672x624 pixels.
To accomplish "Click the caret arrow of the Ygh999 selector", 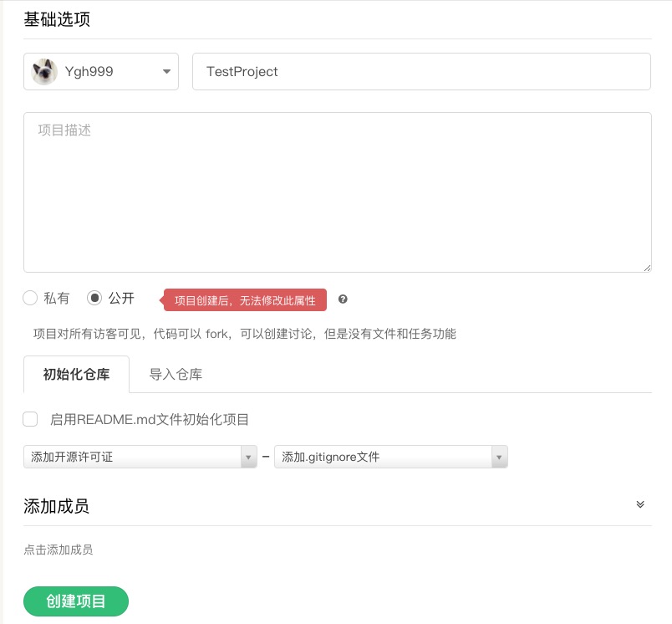I will tap(165, 72).
